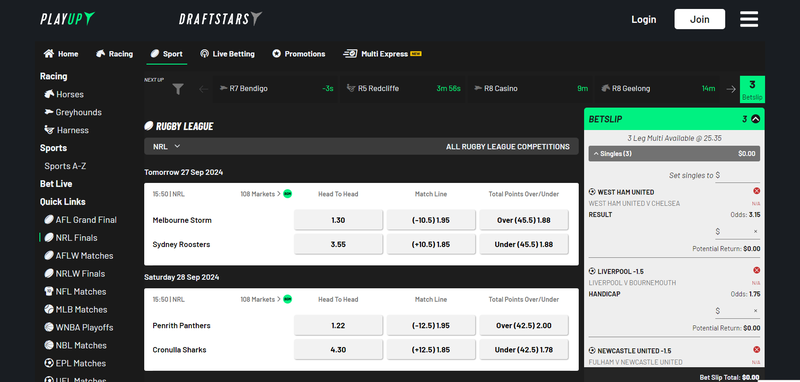Click the race filter funnel icon
Viewport: 800px width, 382px height.
(178, 89)
